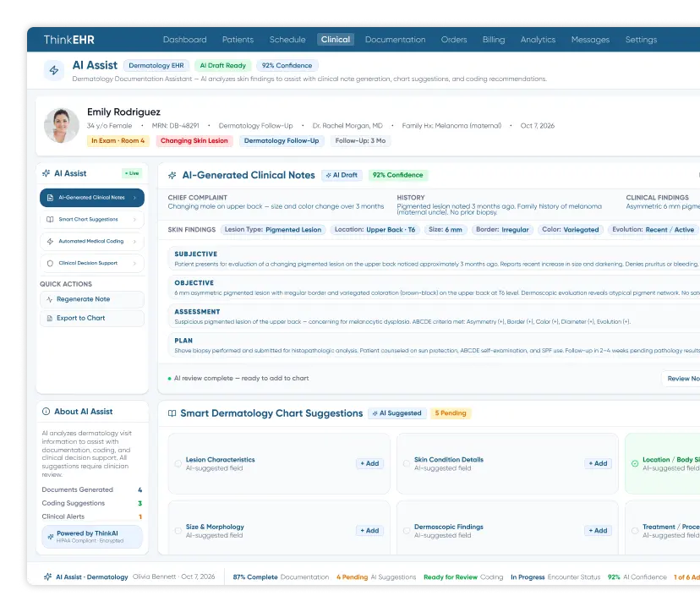Viewport: 700px width, 612px height.
Task: Click the sparkle icon beside AI Assist sidebar title
Action: point(46,173)
